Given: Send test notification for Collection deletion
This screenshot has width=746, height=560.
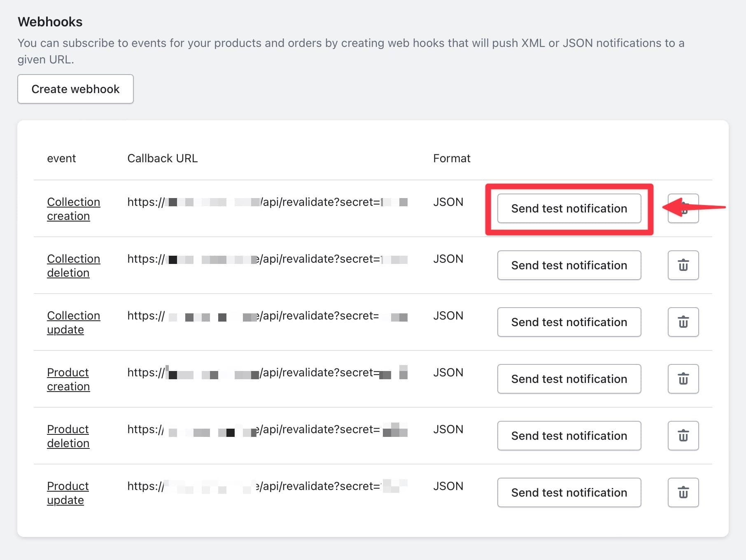Looking at the screenshot, I should 569,265.
